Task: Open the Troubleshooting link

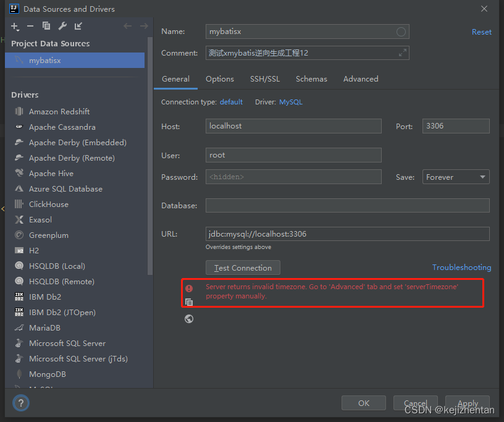Action: 461,268
